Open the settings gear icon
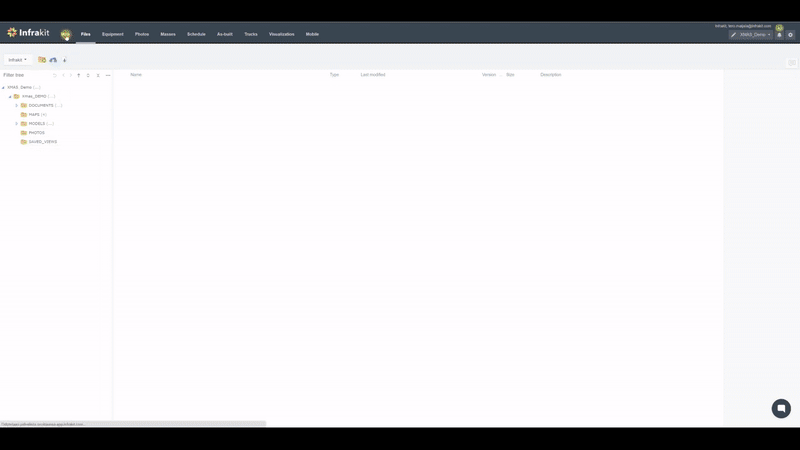Screen dimensions: 800x450 pyautogui.click(x=790, y=35)
